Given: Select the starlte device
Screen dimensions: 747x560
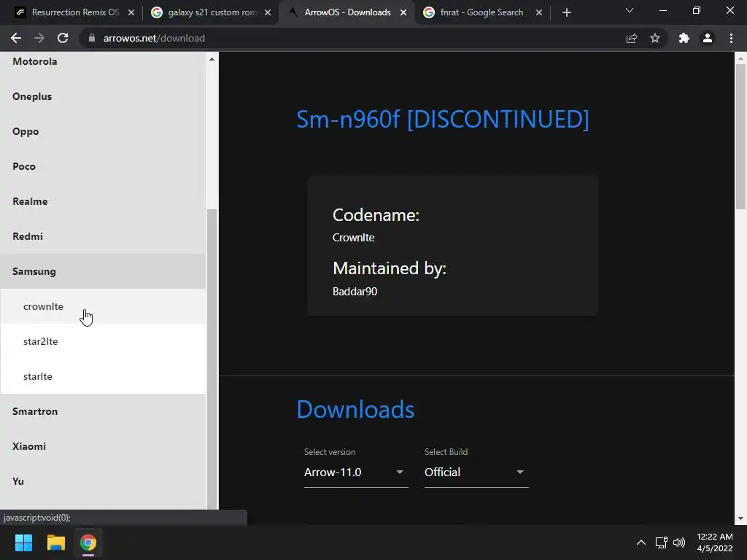Looking at the screenshot, I should [x=103, y=376].
